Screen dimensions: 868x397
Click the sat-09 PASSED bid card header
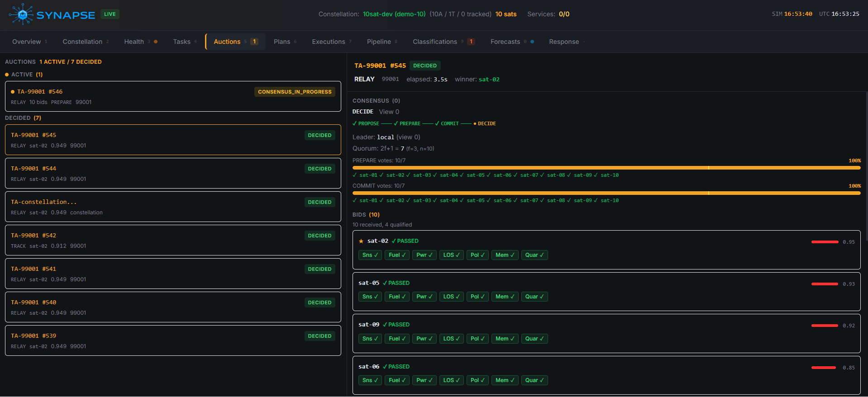tap(384, 325)
